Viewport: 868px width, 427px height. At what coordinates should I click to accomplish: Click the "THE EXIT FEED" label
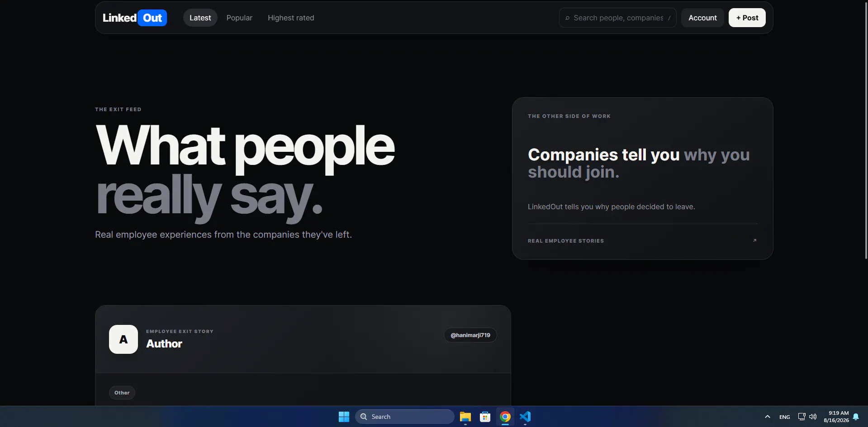pyautogui.click(x=118, y=109)
